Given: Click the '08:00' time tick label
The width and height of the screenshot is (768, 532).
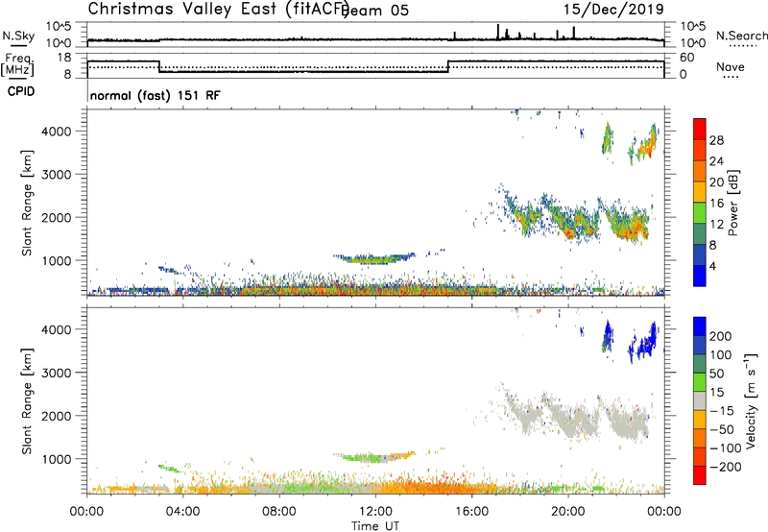Looking at the screenshot, I should [x=279, y=512].
